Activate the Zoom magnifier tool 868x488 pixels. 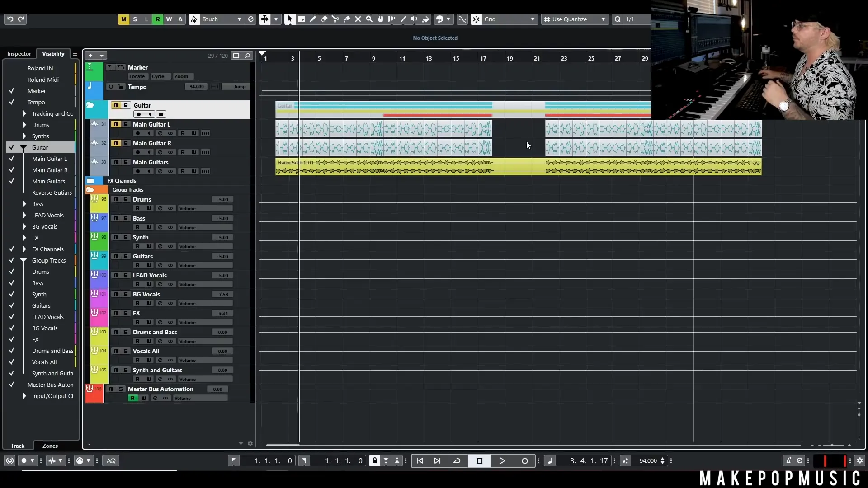point(369,19)
